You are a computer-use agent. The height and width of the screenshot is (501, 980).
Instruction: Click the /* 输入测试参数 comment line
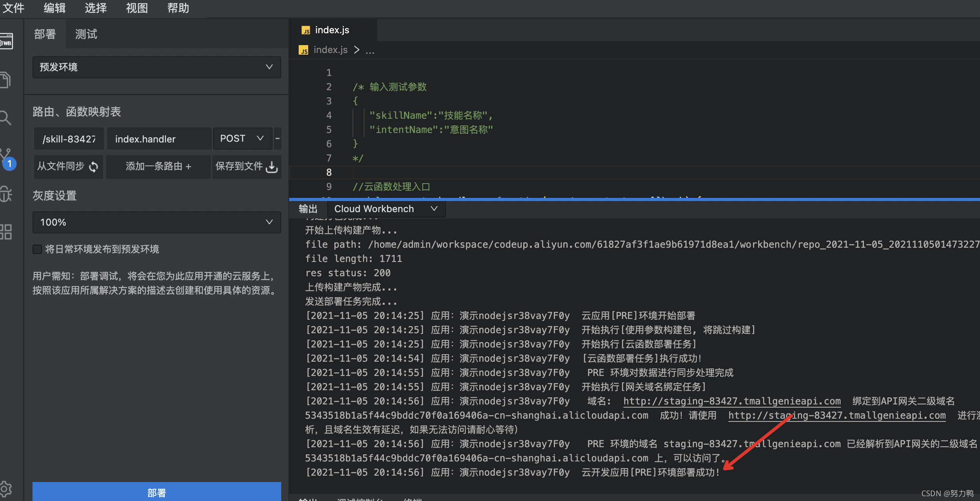click(389, 87)
